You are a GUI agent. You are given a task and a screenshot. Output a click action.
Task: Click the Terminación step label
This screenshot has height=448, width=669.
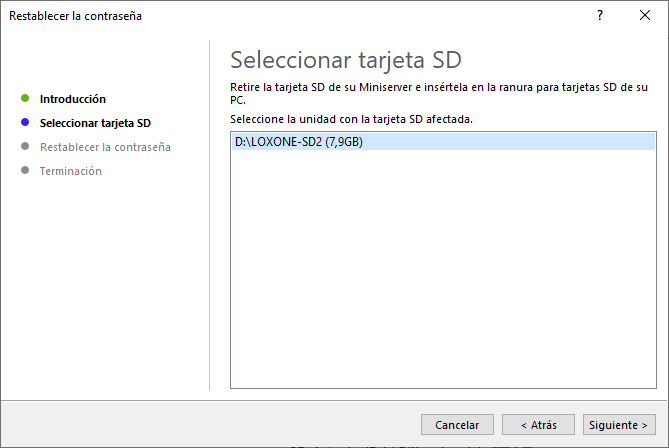click(71, 171)
